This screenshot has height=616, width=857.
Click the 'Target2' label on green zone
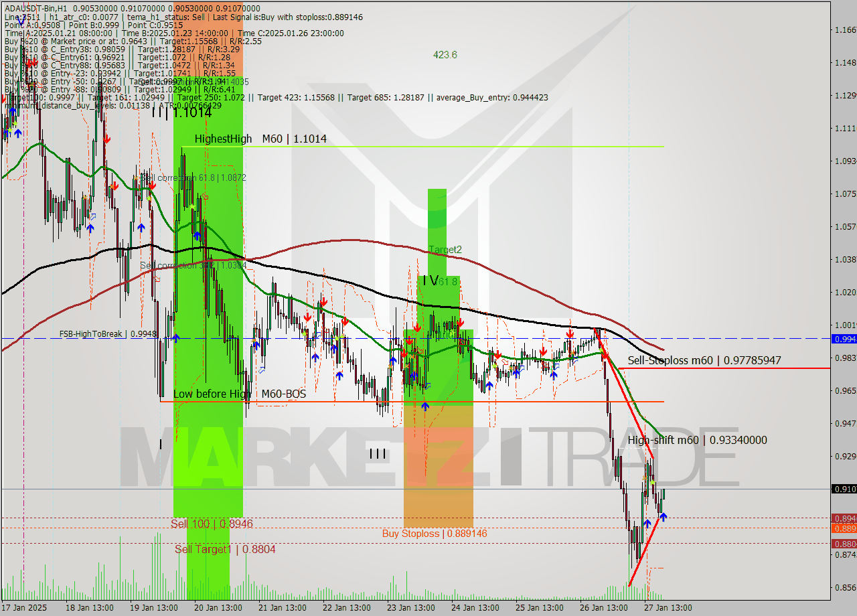point(445,250)
